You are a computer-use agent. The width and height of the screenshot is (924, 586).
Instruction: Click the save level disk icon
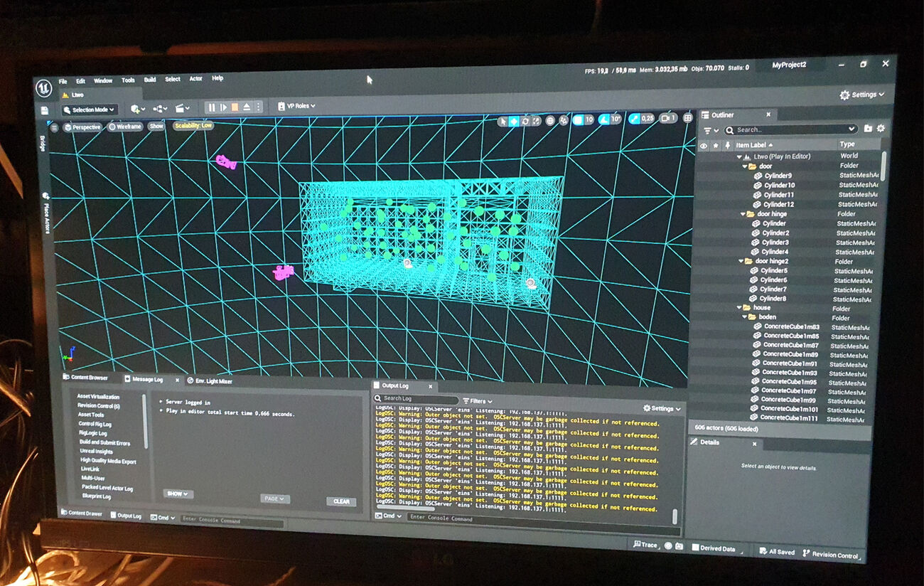(x=45, y=110)
